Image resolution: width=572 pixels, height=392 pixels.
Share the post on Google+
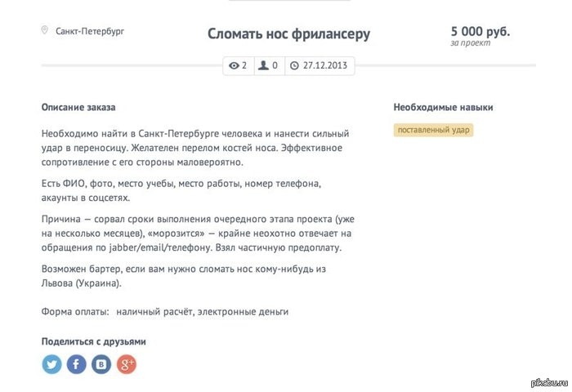click(126, 364)
